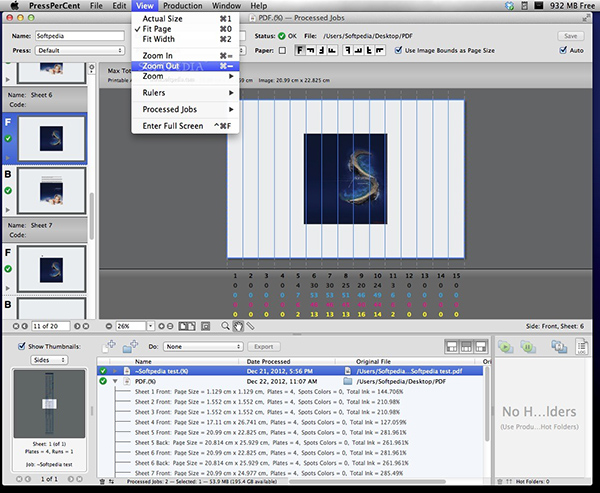The height and width of the screenshot is (493, 600).
Task: Click the sheet thumbnail list scrollbar
Action: pos(91,216)
